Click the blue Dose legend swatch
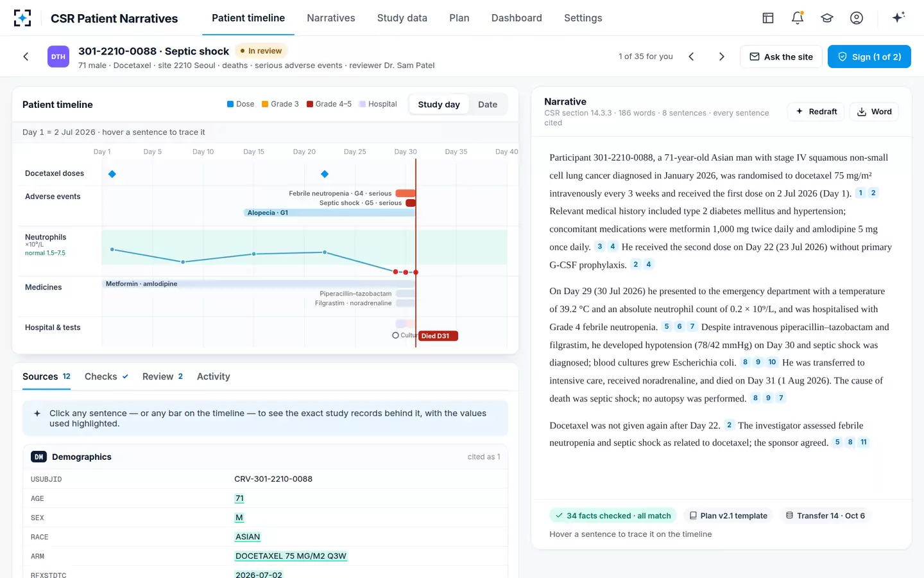The image size is (924, 578). point(230,104)
